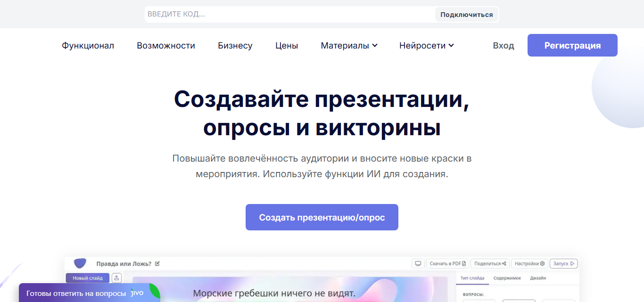Click the Поделиться share button
Viewport: 644px width, 302px height.
point(490,264)
